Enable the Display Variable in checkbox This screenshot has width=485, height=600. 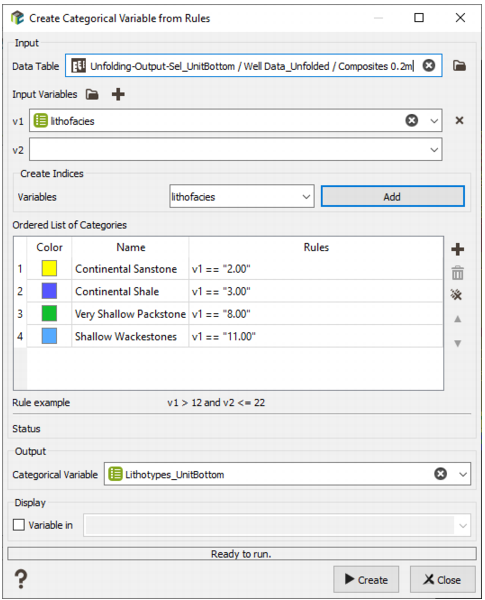(19, 525)
